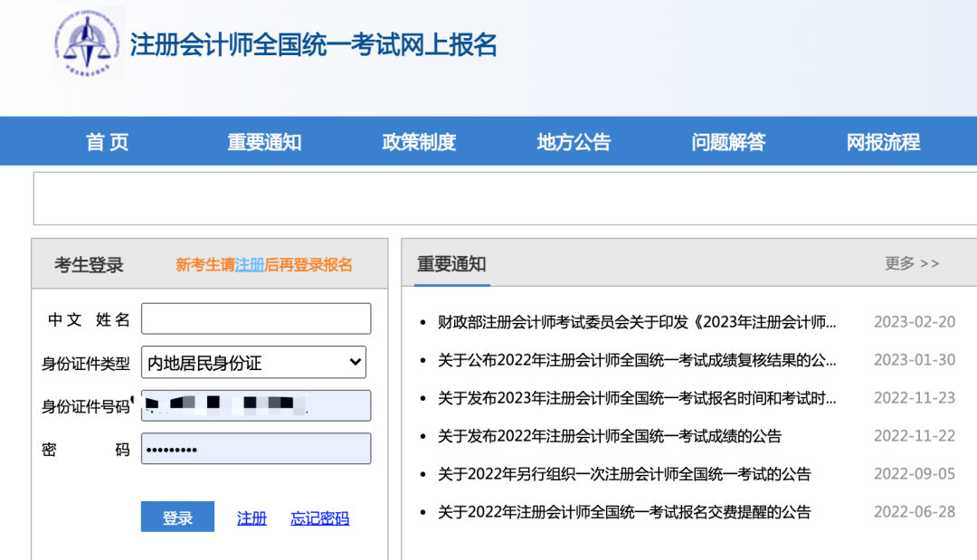This screenshot has height=560, width=977.
Task: Open the 首页 navigation tab
Action: coord(107,142)
